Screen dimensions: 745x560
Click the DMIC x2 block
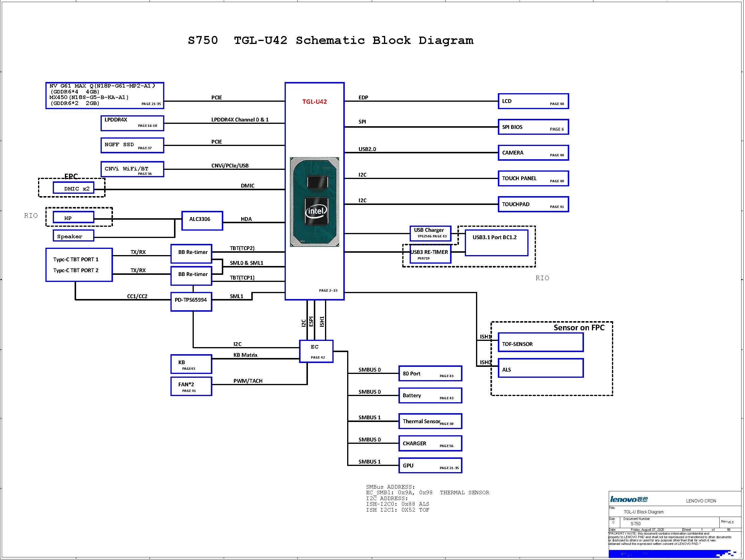[73, 188]
